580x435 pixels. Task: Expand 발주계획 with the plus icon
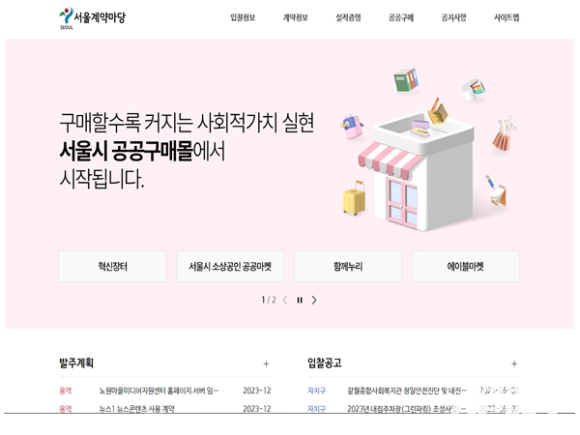point(266,364)
